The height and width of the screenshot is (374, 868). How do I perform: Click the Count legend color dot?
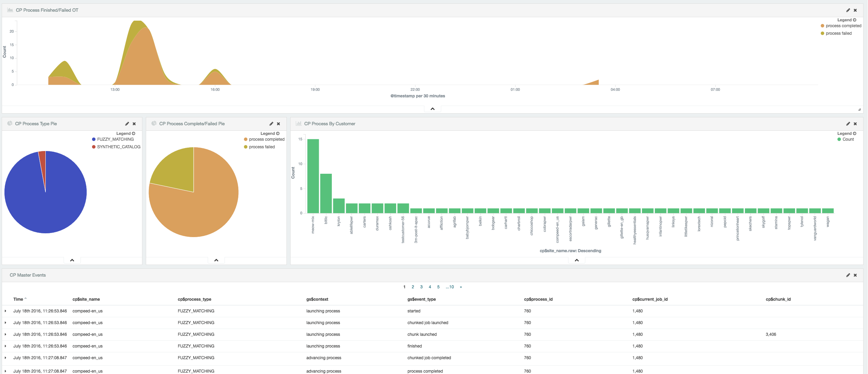(839, 139)
